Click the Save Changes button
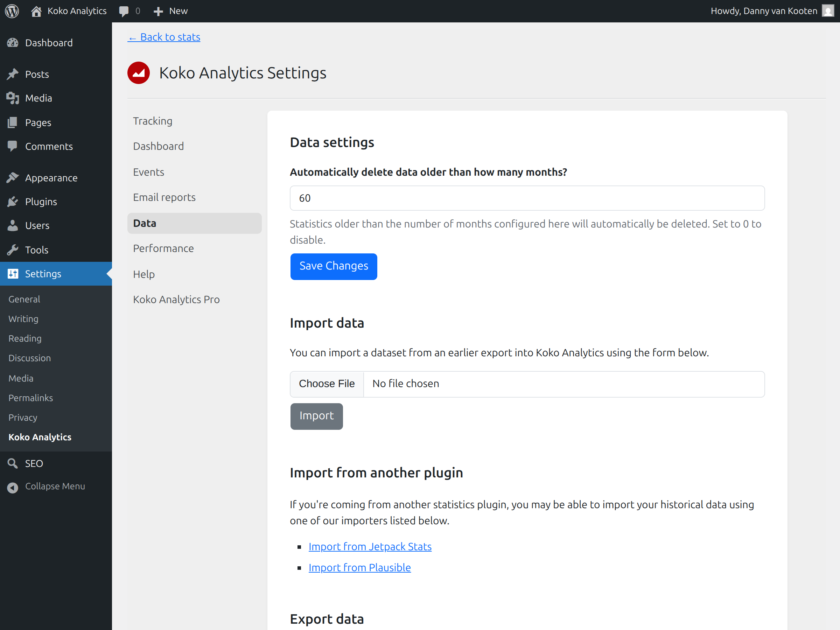Viewport: 840px width, 630px height. (x=334, y=266)
